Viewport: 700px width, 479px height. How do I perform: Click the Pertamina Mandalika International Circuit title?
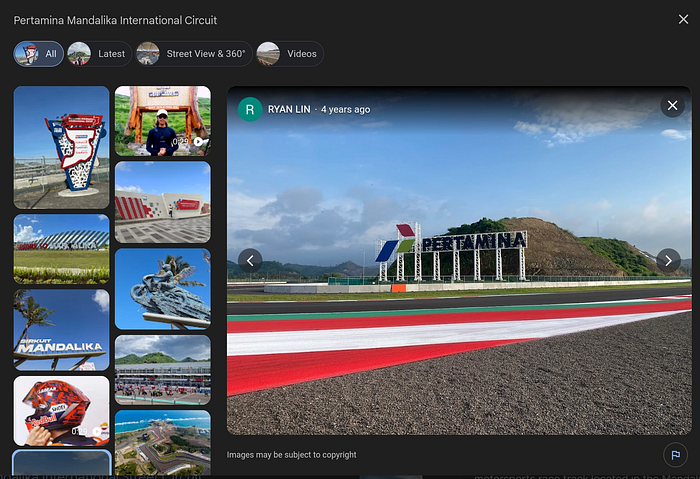(115, 21)
